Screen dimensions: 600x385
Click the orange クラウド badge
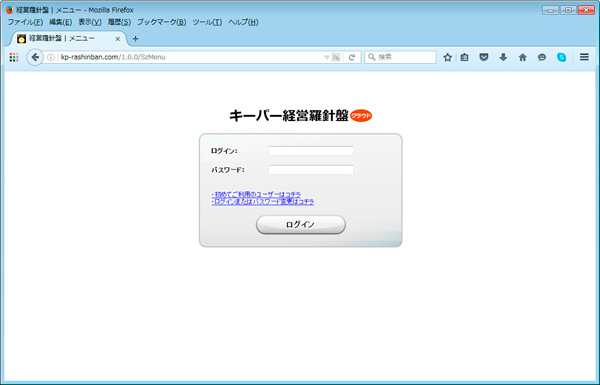[x=361, y=116]
